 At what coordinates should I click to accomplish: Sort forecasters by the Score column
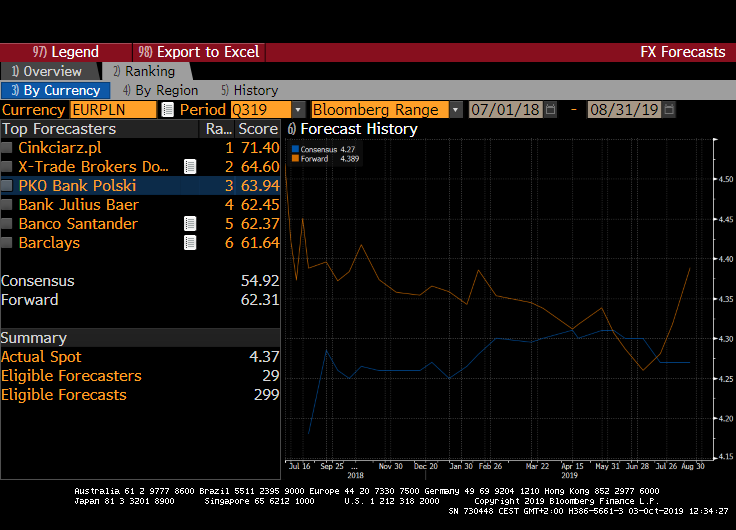[258, 129]
